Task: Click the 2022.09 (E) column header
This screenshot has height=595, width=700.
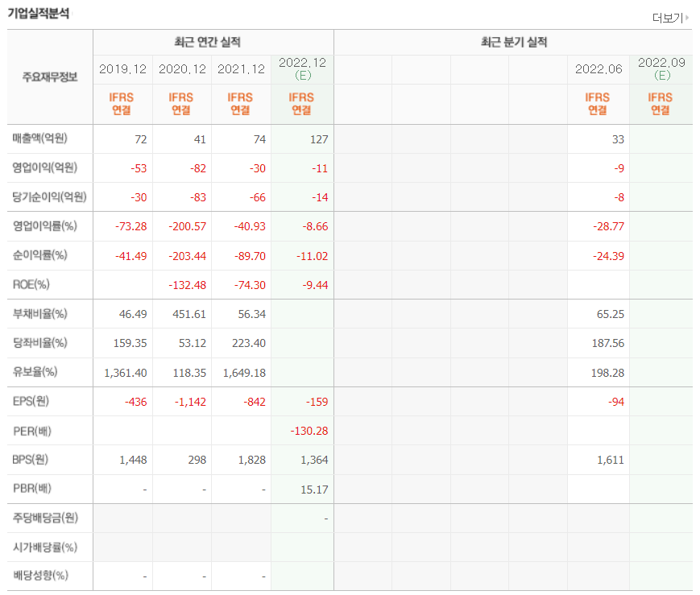Action: pyautogui.click(x=661, y=68)
